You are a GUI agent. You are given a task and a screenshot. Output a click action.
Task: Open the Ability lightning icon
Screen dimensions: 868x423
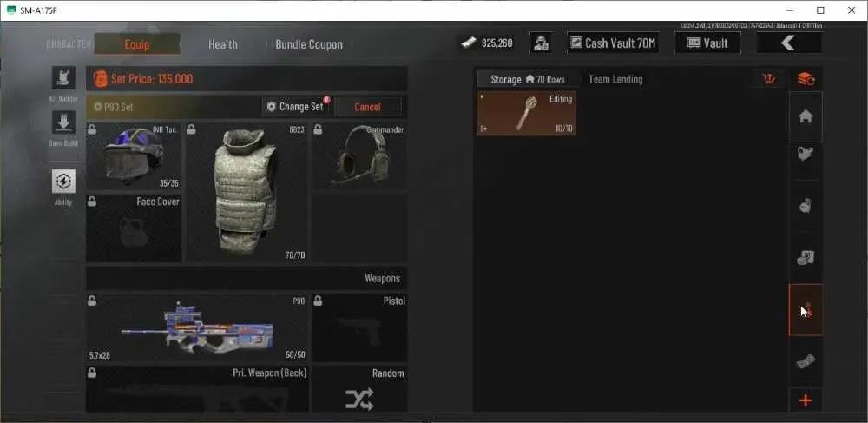pyautogui.click(x=63, y=181)
